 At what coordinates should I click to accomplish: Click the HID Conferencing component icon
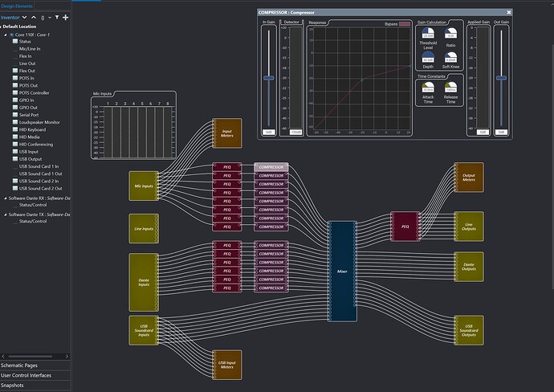15,145
